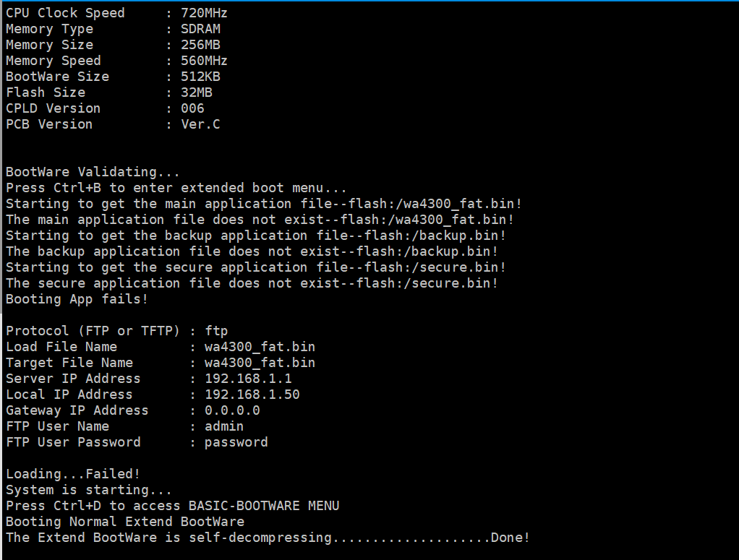Click the Protocol value ftp
Viewport: 739px width, 560px height.
pos(216,331)
